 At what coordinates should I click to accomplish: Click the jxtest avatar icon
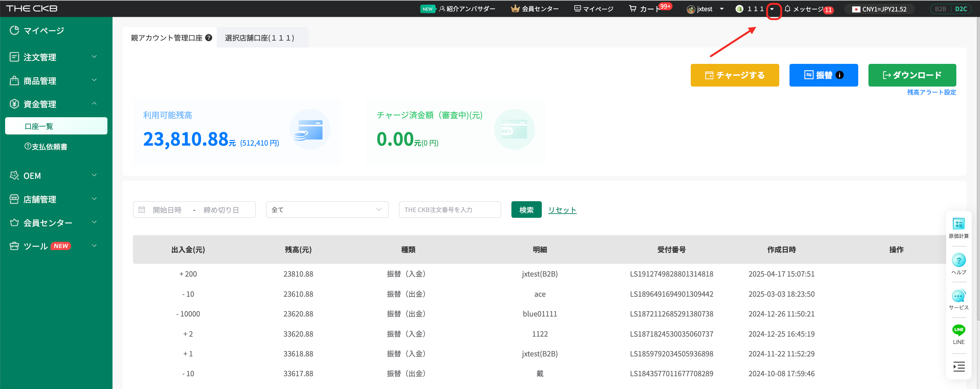(x=690, y=9)
